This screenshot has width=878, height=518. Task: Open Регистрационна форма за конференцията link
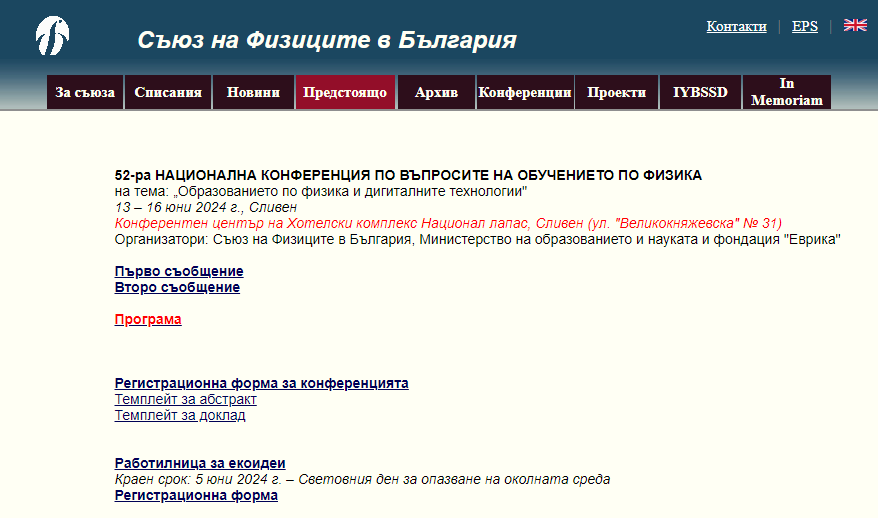click(261, 384)
